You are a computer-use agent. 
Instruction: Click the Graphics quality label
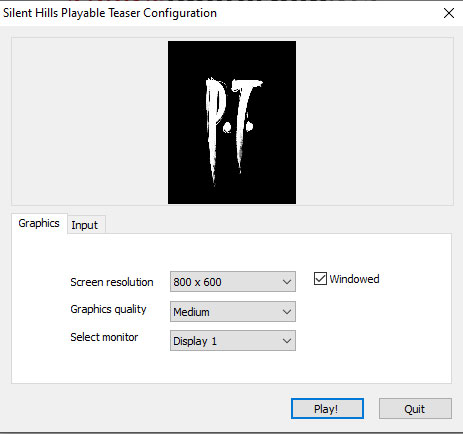tap(108, 309)
